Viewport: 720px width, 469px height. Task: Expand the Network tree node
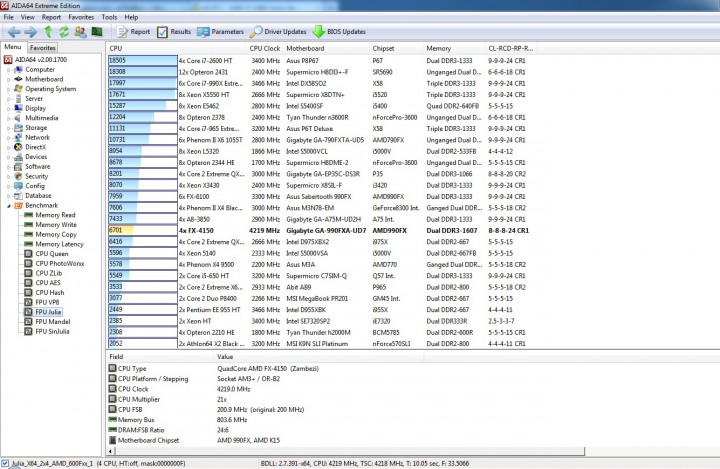click(x=8, y=137)
